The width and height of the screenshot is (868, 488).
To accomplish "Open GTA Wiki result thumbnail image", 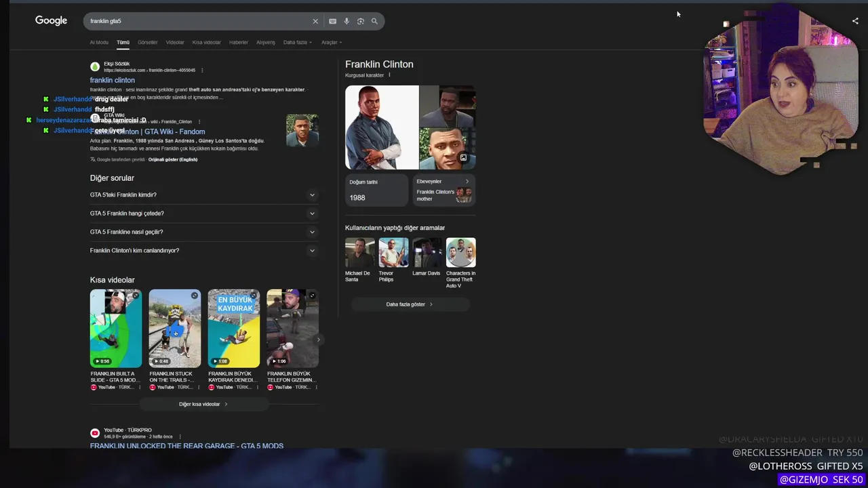I will click(302, 131).
